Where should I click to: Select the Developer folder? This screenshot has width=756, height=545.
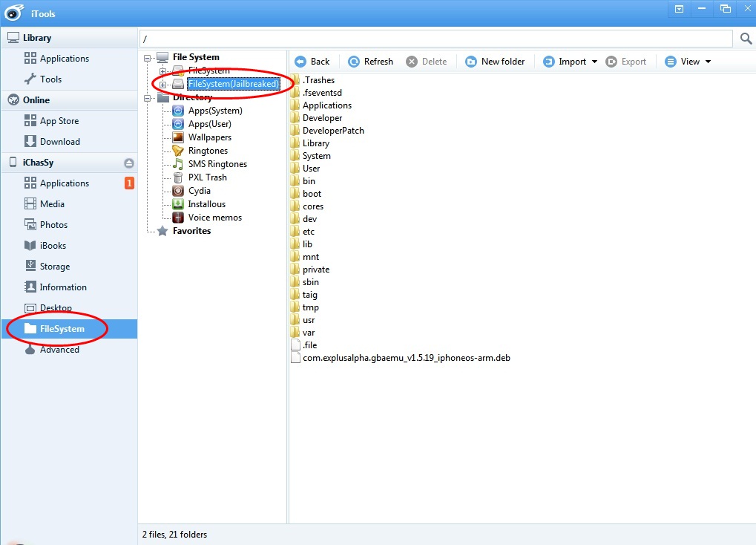tap(317, 118)
